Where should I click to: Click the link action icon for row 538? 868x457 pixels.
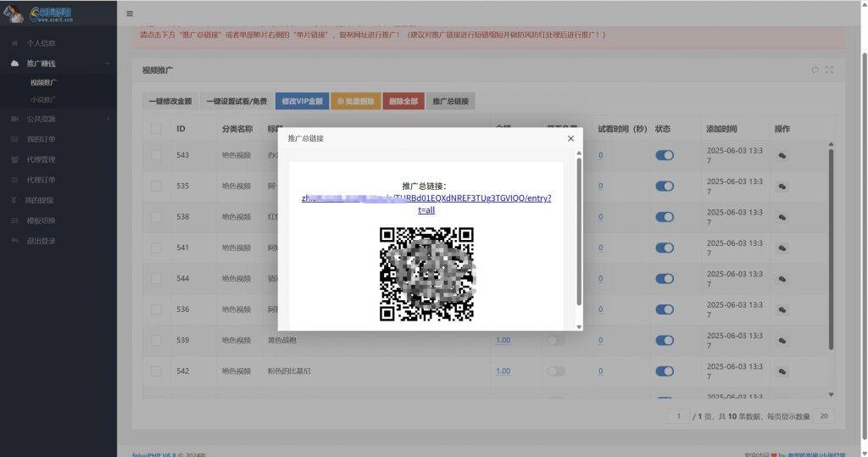click(782, 217)
